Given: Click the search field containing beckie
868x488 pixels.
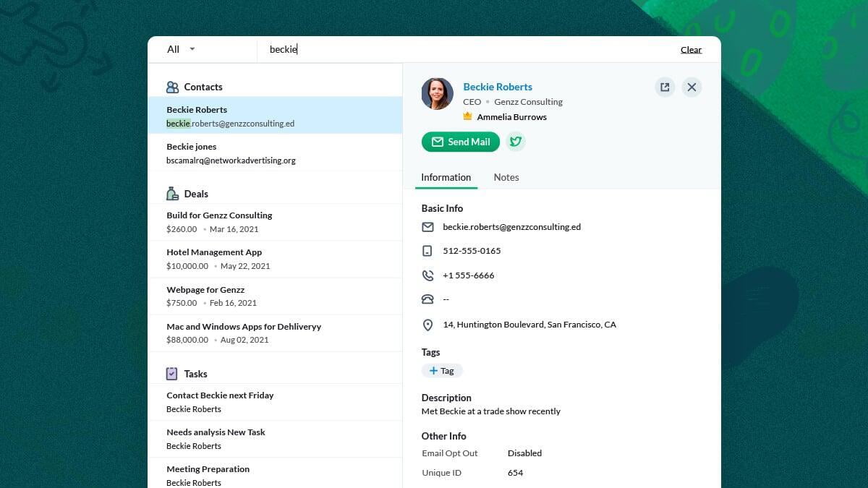Looking at the screenshot, I should point(463,49).
